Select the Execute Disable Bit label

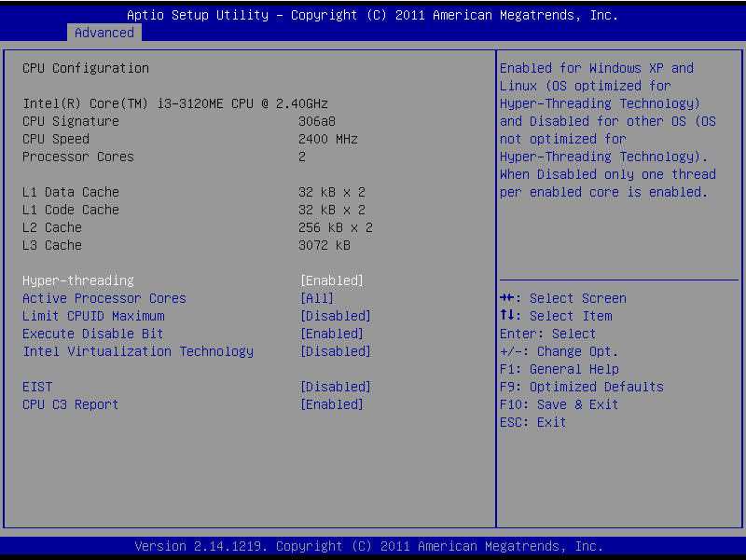[x=93, y=334]
